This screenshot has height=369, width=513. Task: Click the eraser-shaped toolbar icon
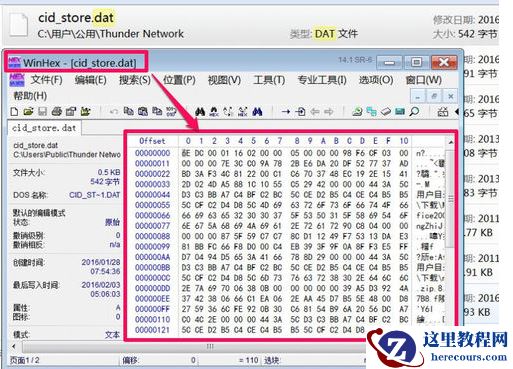click(x=386, y=112)
